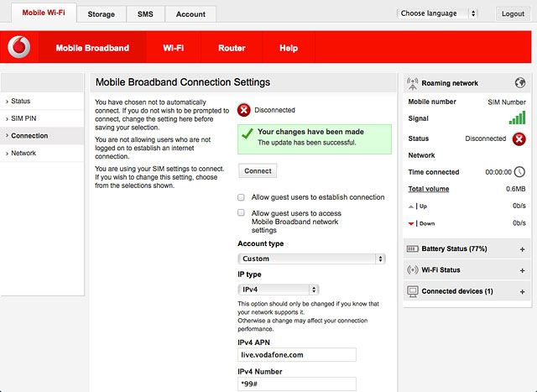Image resolution: width=537 pixels, height=392 pixels.
Task: Open the Router menu item
Action: point(232,48)
